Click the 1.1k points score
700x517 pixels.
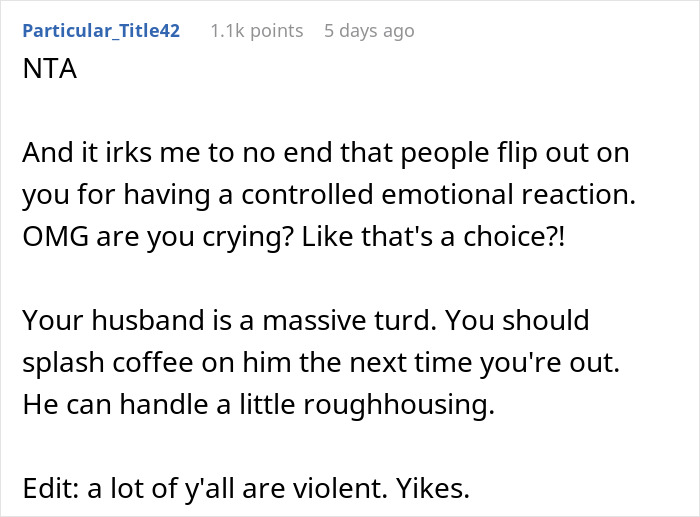point(256,31)
